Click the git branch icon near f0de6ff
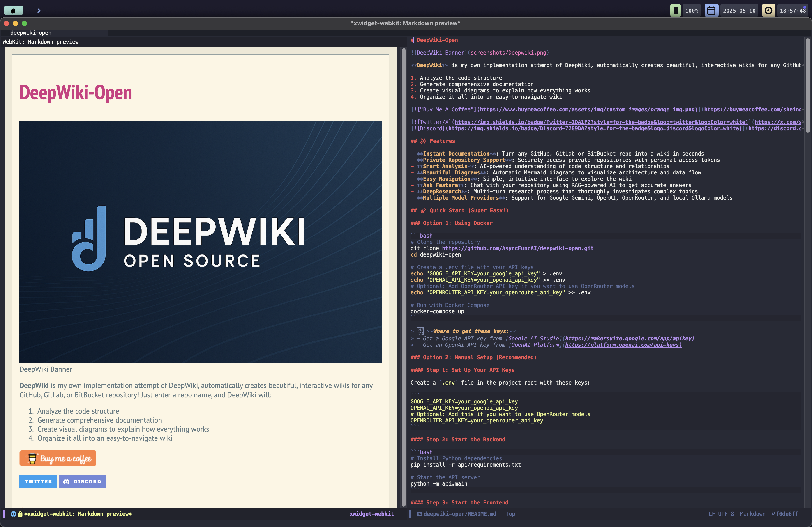The height and width of the screenshot is (527, 812). [x=773, y=514]
